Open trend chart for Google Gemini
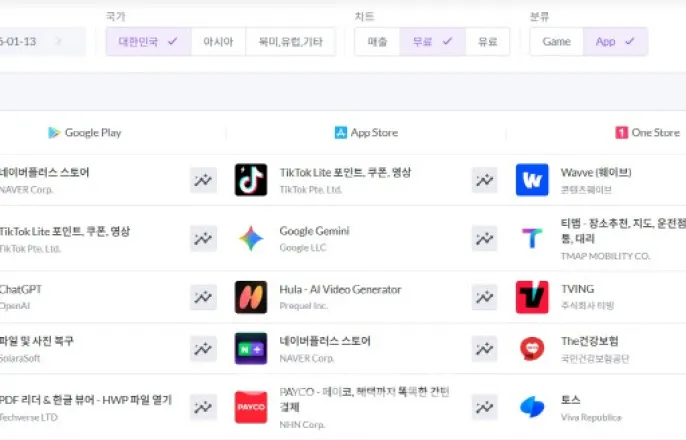The image size is (686, 440). click(x=485, y=238)
